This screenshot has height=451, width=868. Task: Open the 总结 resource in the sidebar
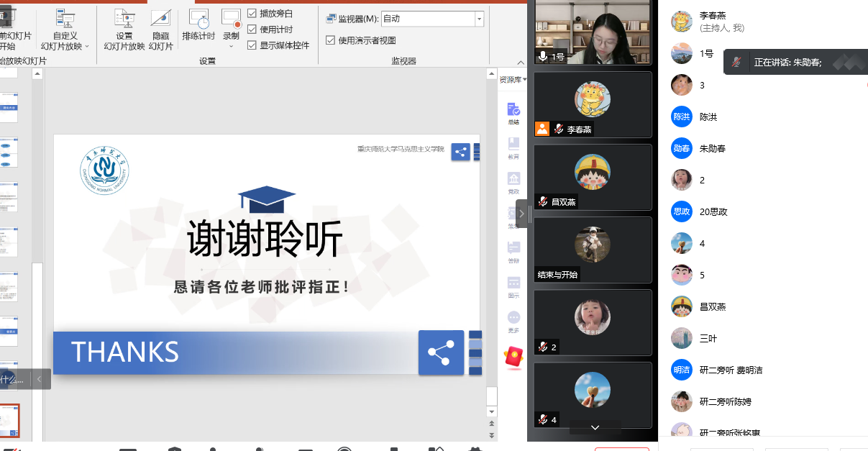pyautogui.click(x=513, y=114)
